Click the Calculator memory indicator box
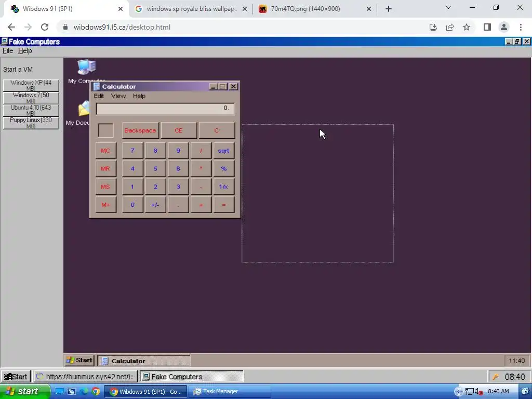 point(105,130)
